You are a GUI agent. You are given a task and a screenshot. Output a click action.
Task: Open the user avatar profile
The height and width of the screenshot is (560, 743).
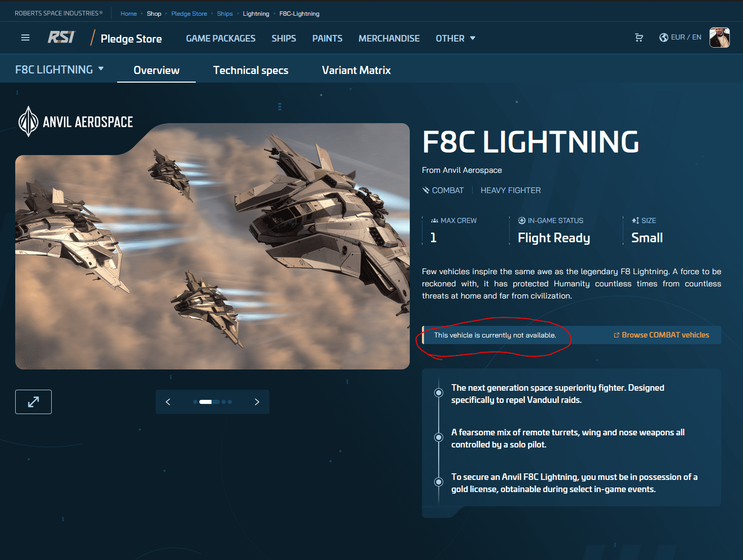tap(720, 38)
